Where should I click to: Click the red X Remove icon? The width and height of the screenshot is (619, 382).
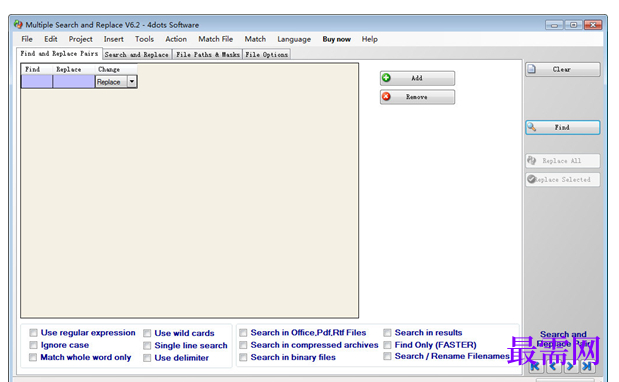click(x=386, y=96)
